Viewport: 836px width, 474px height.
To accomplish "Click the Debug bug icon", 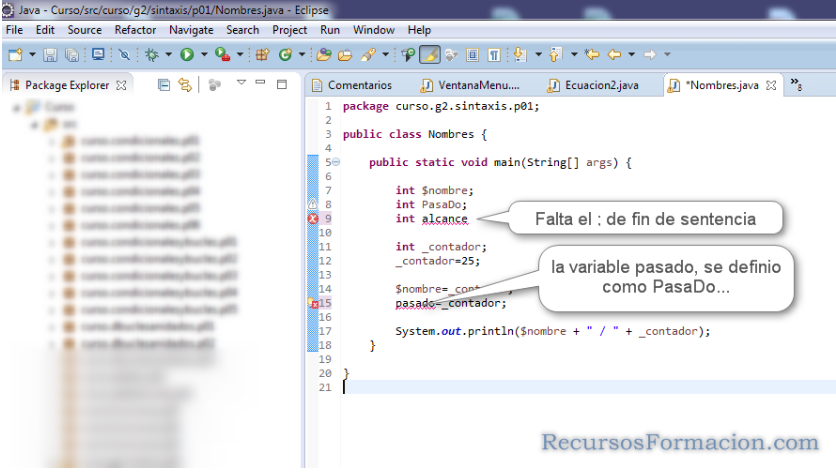I will [152, 54].
